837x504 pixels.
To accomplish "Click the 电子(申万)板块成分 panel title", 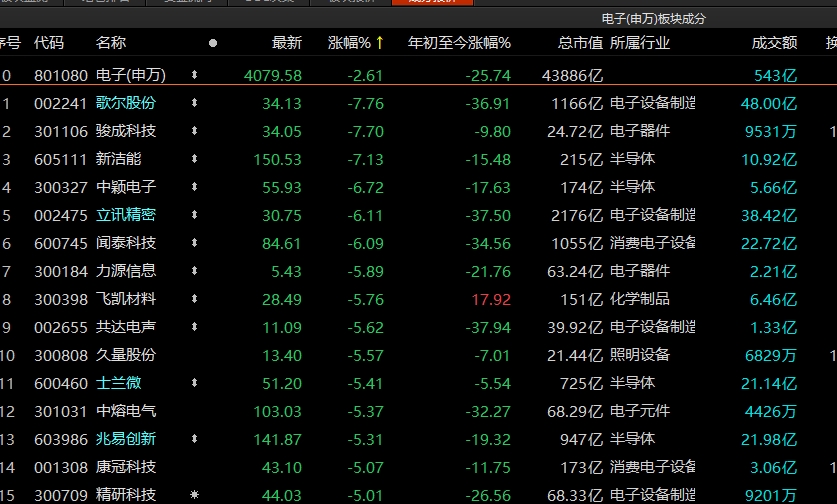I will tap(653, 19).
